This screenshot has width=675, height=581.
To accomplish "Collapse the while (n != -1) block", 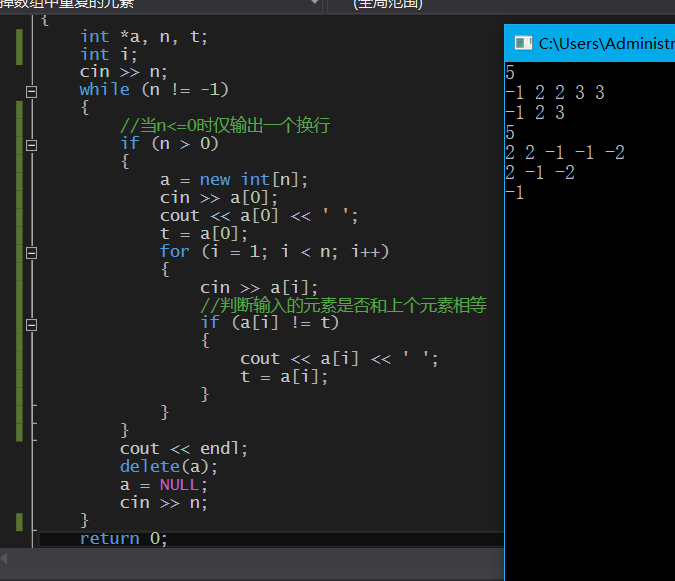I will tap(31, 90).
